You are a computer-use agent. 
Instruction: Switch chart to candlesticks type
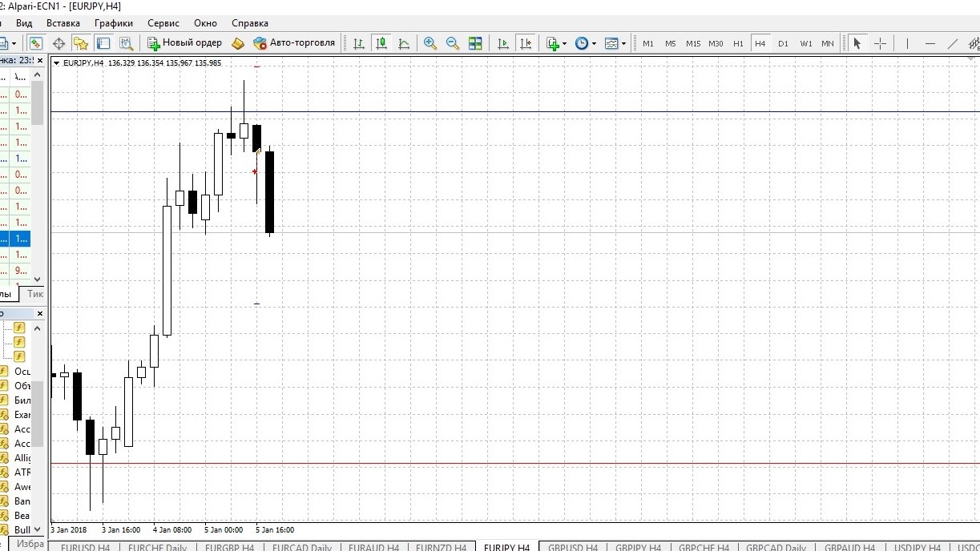(x=381, y=43)
